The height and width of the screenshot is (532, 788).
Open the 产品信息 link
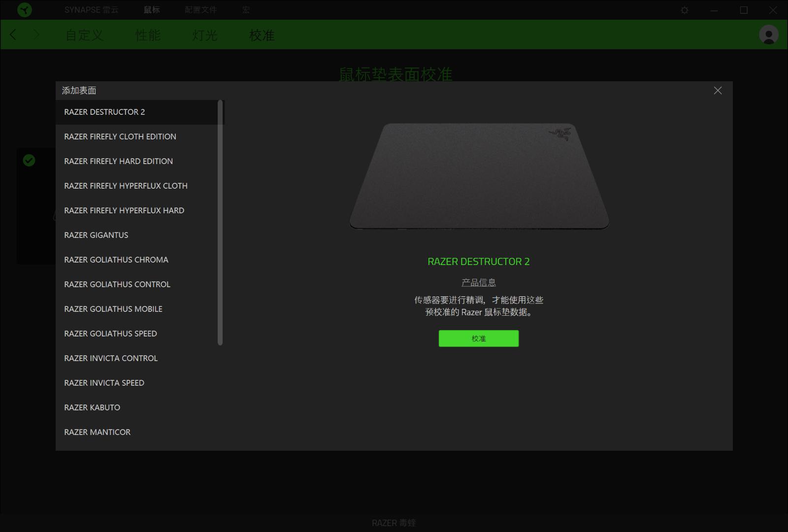(x=479, y=282)
